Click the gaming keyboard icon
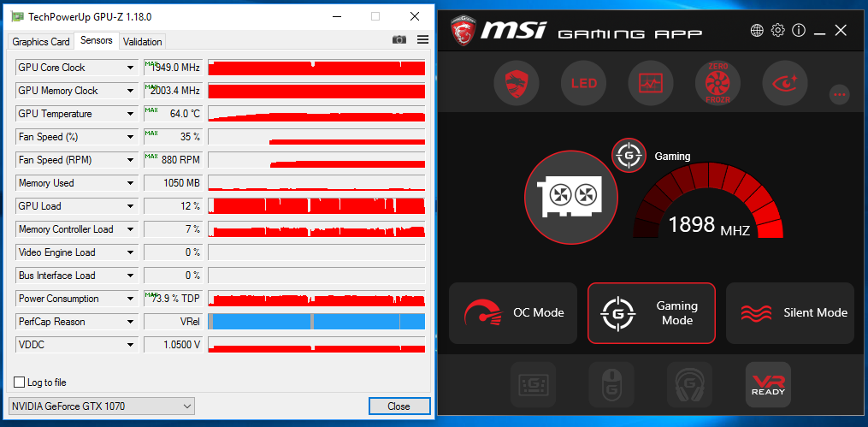868x427 pixels. click(x=533, y=384)
